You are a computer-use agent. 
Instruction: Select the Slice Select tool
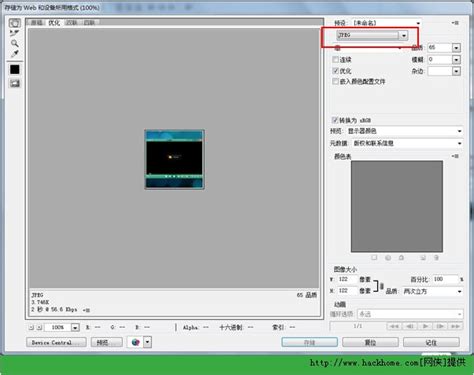[14, 33]
